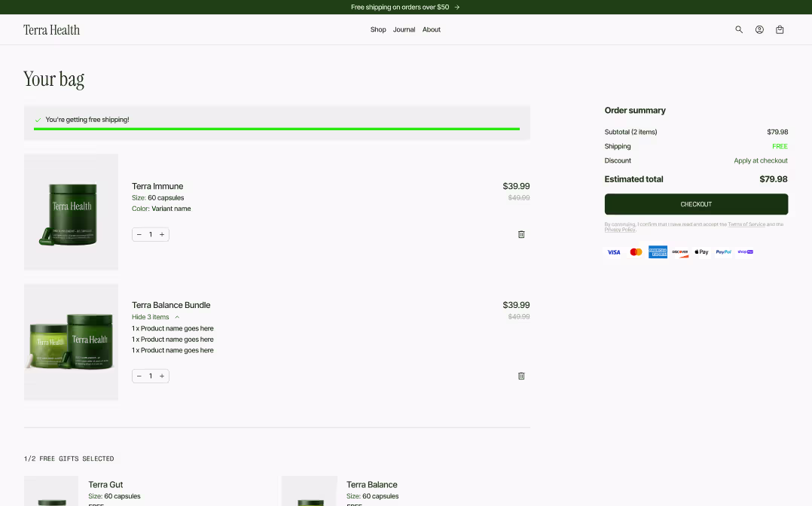Open the shopping bag icon
812x506 pixels.
pos(780,29)
